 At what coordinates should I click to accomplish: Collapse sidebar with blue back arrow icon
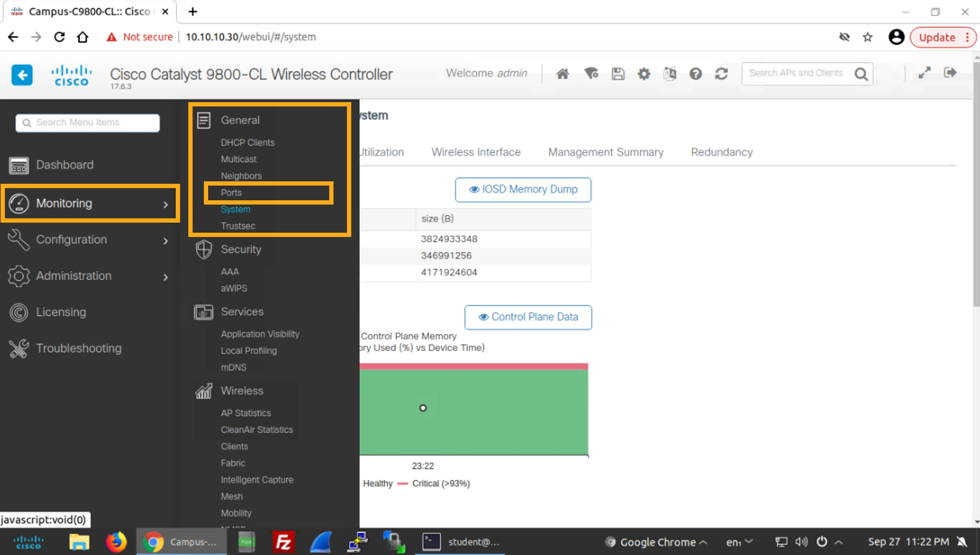click(x=22, y=75)
